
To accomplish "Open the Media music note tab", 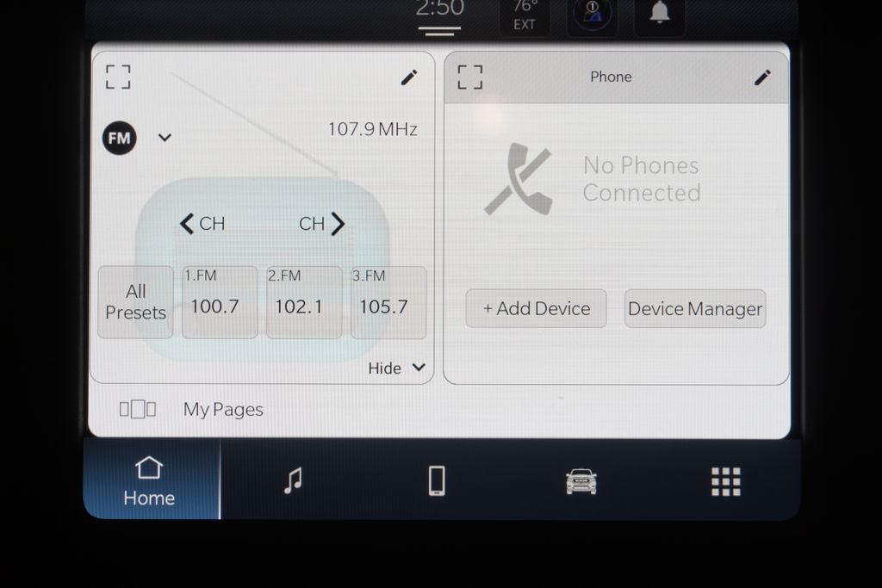I will coord(293,480).
